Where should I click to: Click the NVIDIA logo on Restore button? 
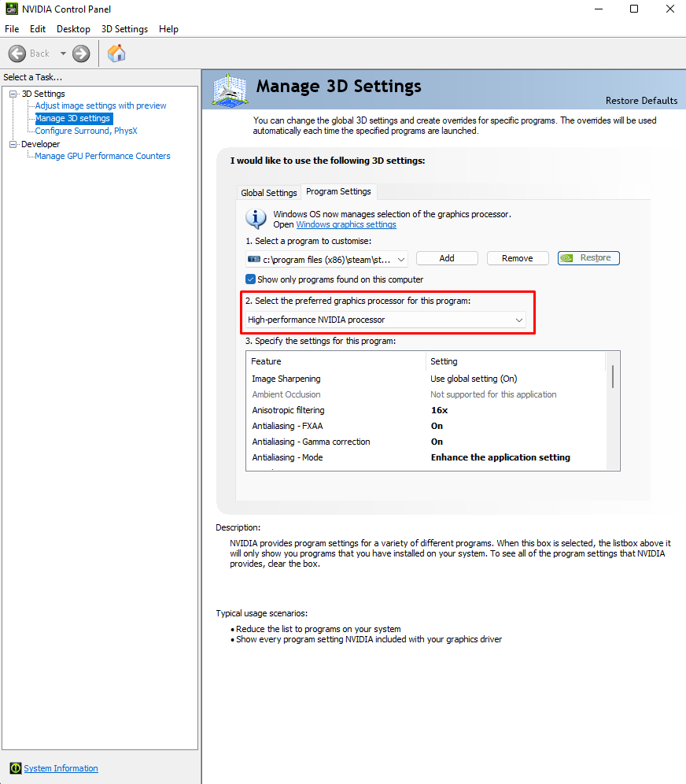[567, 258]
